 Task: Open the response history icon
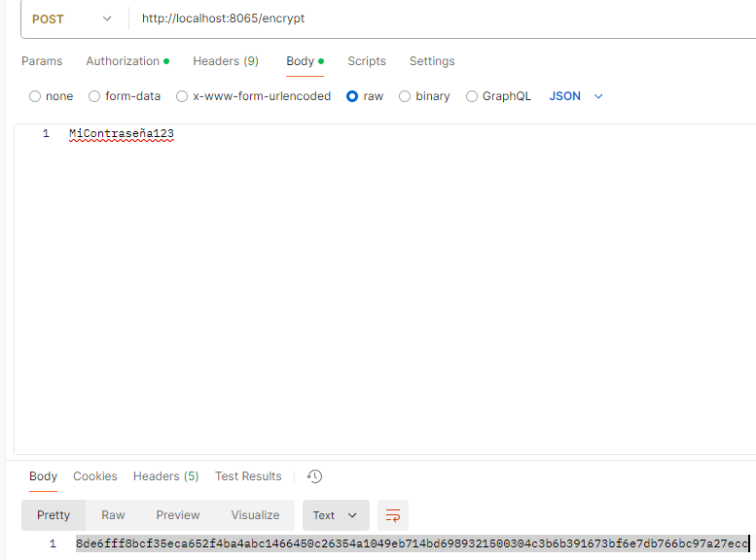(x=314, y=476)
